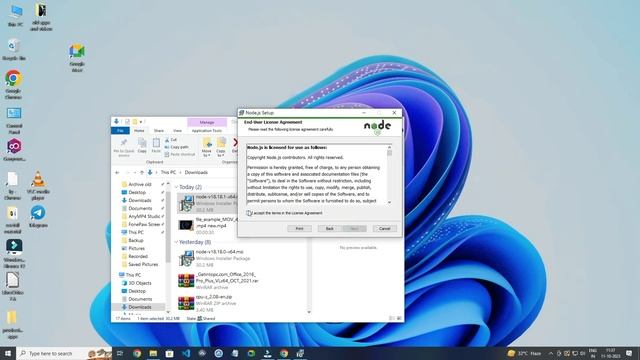Viewport: 640px width, 360px height.
Task: Select the Office_2016 Pro Plus rar archive
Action: (219, 281)
